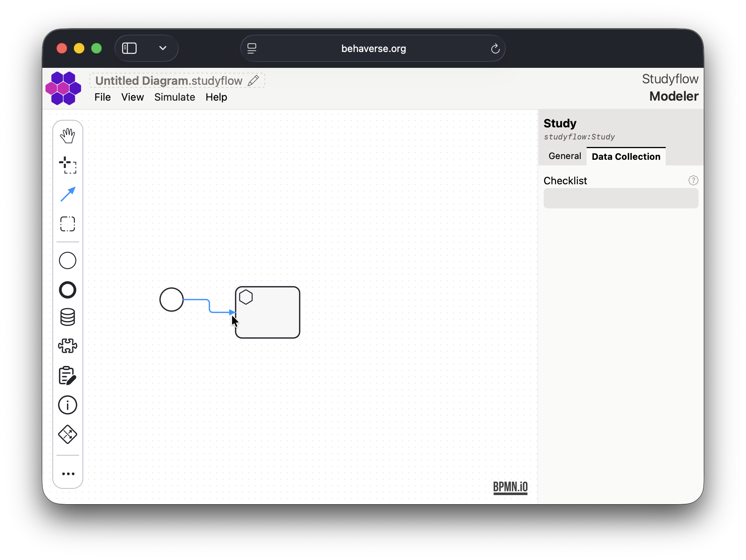Add a data store element

tap(68, 317)
